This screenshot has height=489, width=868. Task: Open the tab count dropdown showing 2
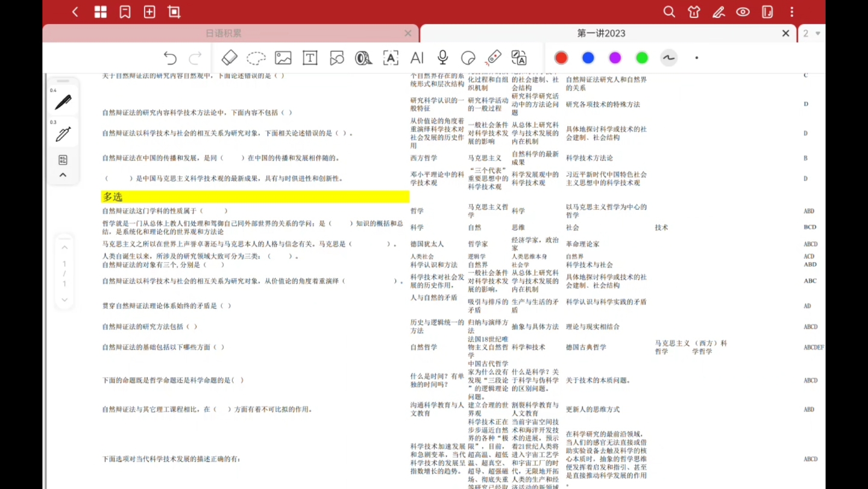(811, 33)
